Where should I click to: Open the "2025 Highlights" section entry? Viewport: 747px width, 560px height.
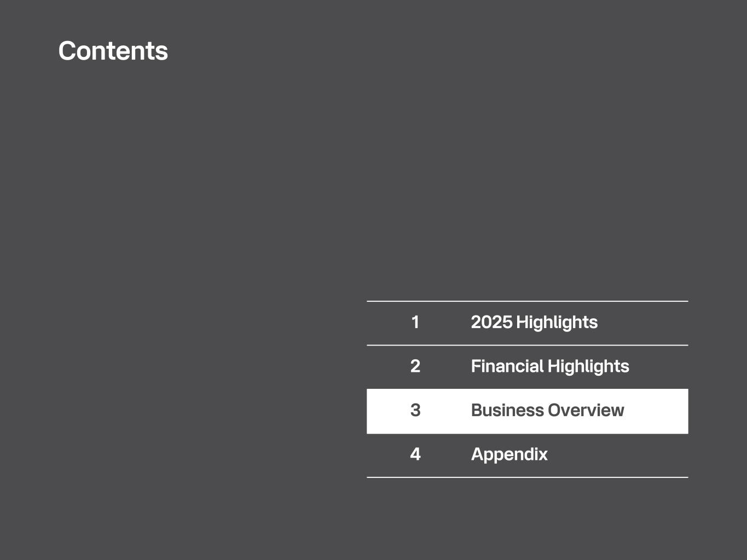(534, 322)
